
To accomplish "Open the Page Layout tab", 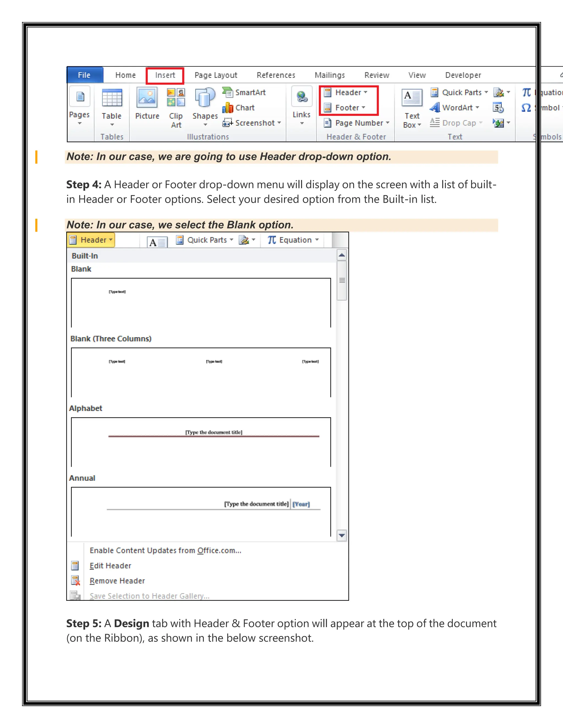I will pos(216,75).
